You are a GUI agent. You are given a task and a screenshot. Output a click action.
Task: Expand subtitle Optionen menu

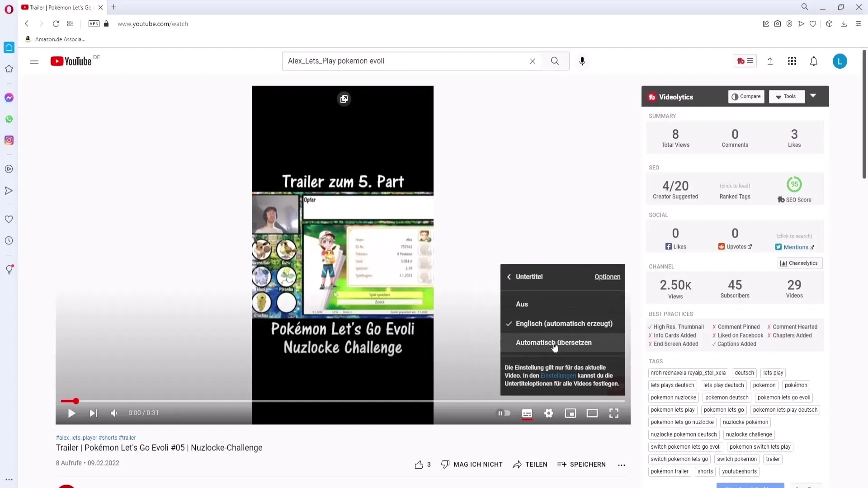(608, 277)
